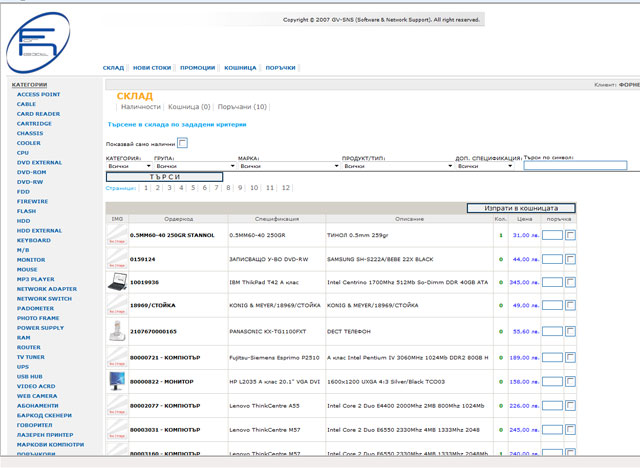Open the КАТЕГОРИЯ dropdown
Image resolution: width=640 pixels, height=468 pixels.
coord(128,166)
